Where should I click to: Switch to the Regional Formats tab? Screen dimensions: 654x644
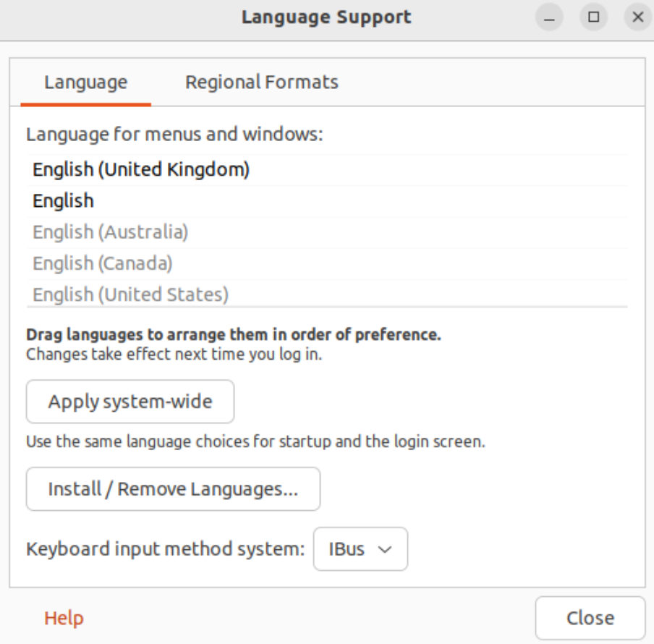pyautogui.click(x=261, y=82)
